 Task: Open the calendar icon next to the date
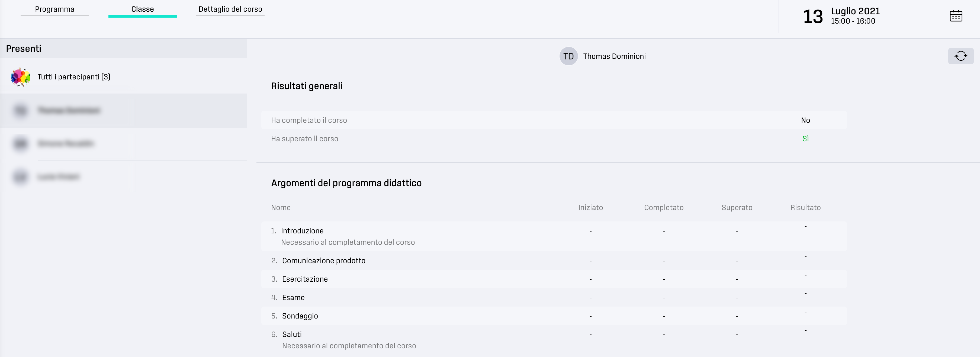coord(956,16)
